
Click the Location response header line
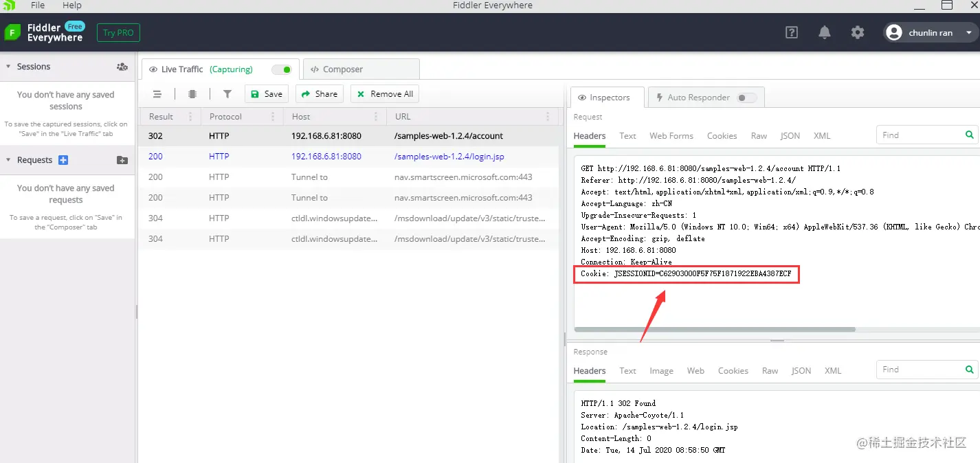pos(659,427)
